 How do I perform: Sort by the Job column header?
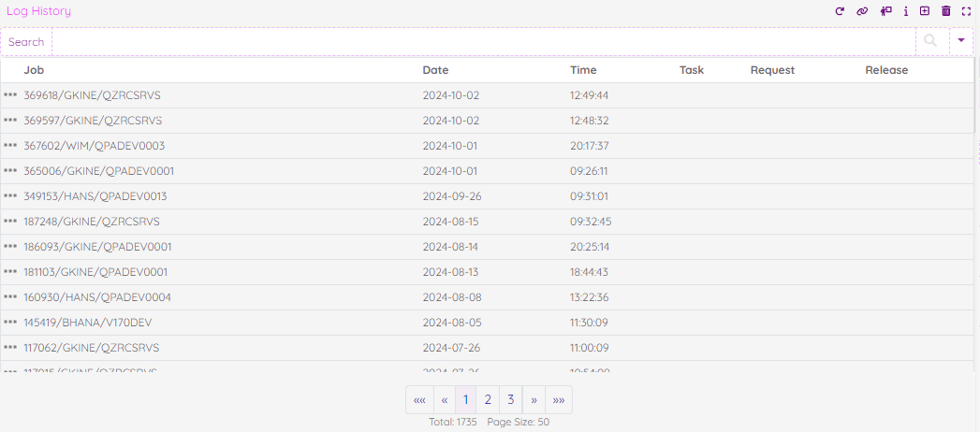point(34,70)
